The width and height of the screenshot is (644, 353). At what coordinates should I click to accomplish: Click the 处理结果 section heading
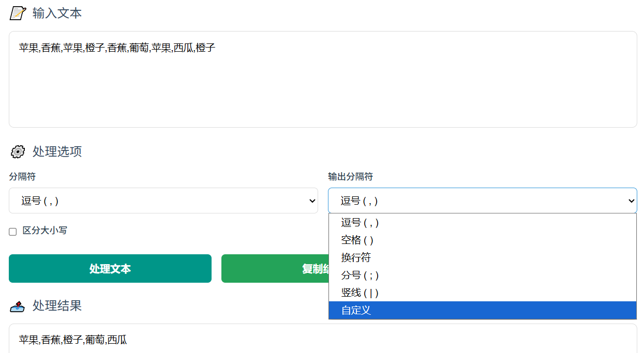[57, 305]
